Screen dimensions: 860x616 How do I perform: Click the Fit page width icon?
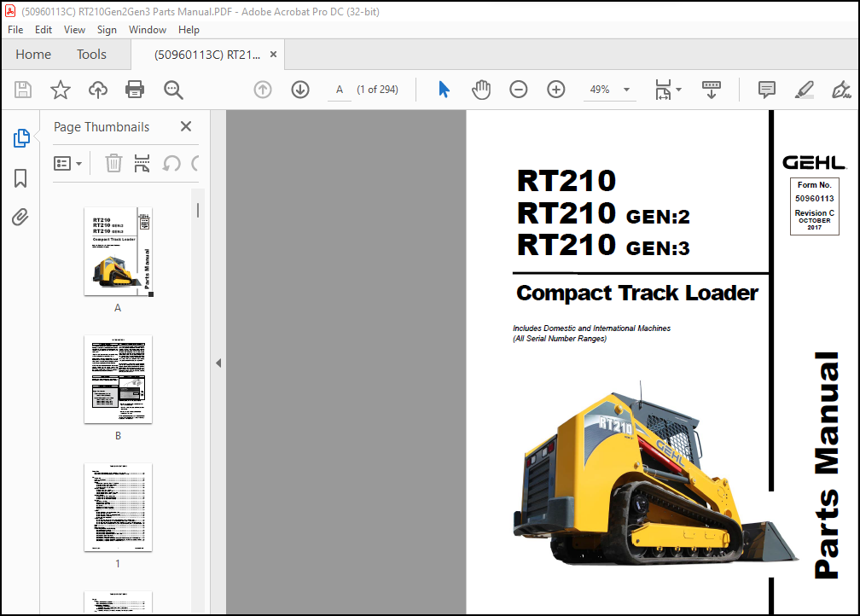click(x=663, y=90)
